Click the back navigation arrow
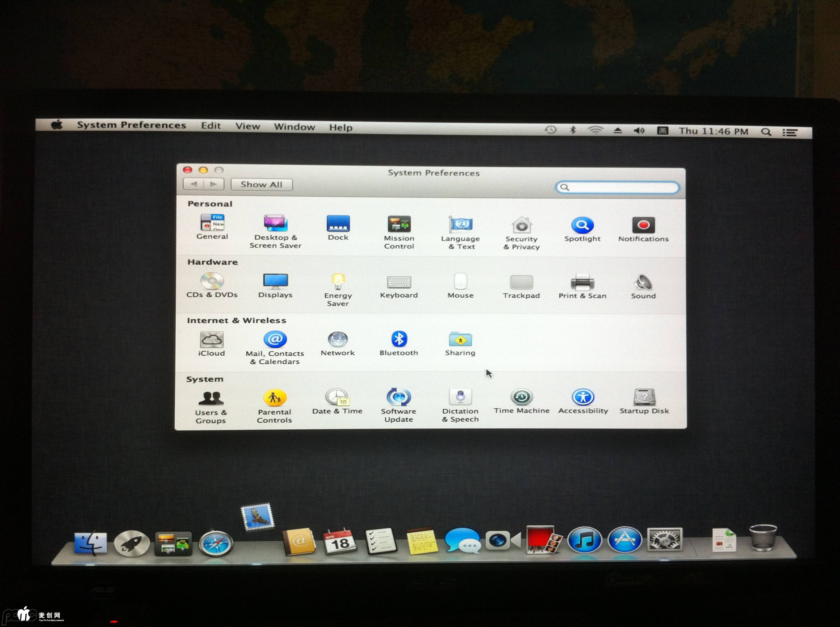 194,184
